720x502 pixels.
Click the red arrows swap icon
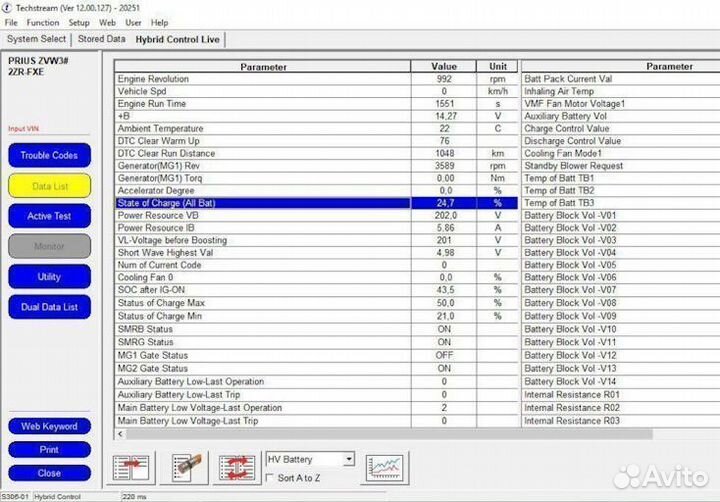pyautogui.click(x=238, y=467)
